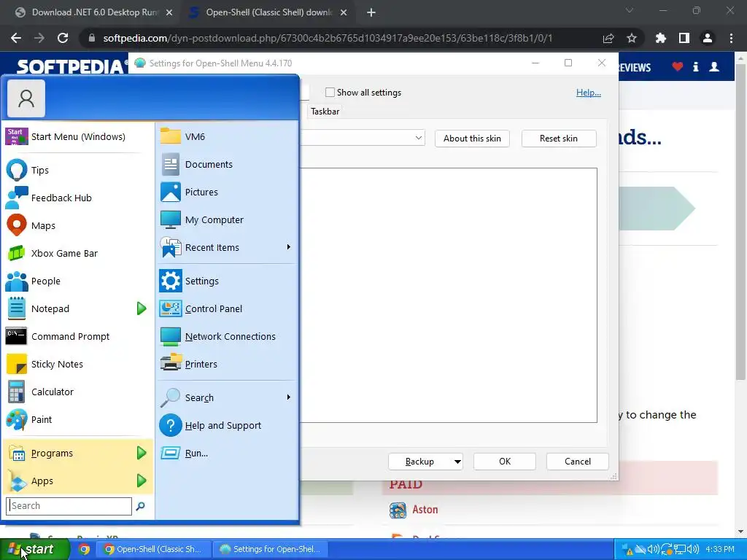Open Documents folder in start menu
Viewport: 747px width, 560px height.
coord(227,164)
